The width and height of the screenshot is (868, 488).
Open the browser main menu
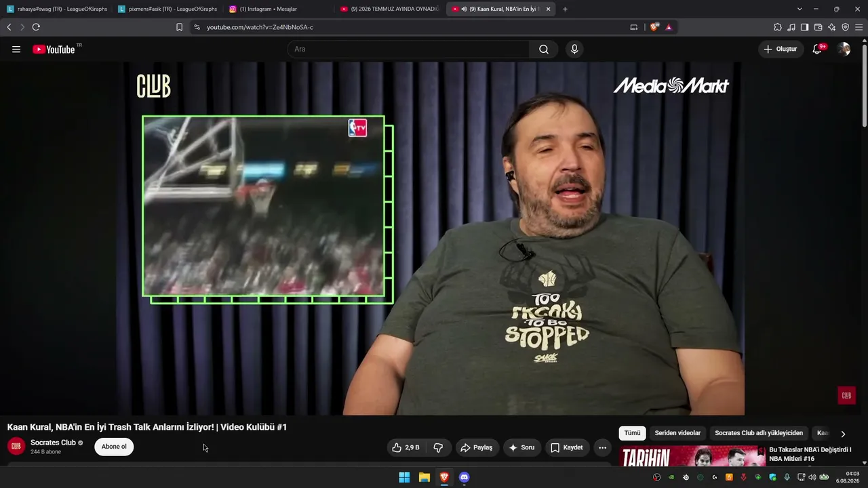(859, 27)
